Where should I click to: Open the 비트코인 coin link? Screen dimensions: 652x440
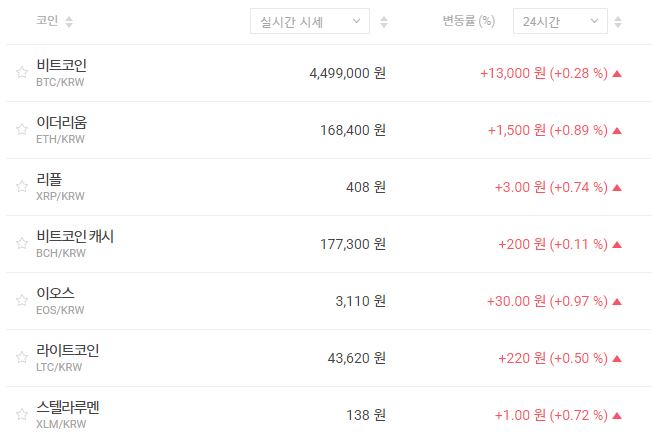click(61, 65)
